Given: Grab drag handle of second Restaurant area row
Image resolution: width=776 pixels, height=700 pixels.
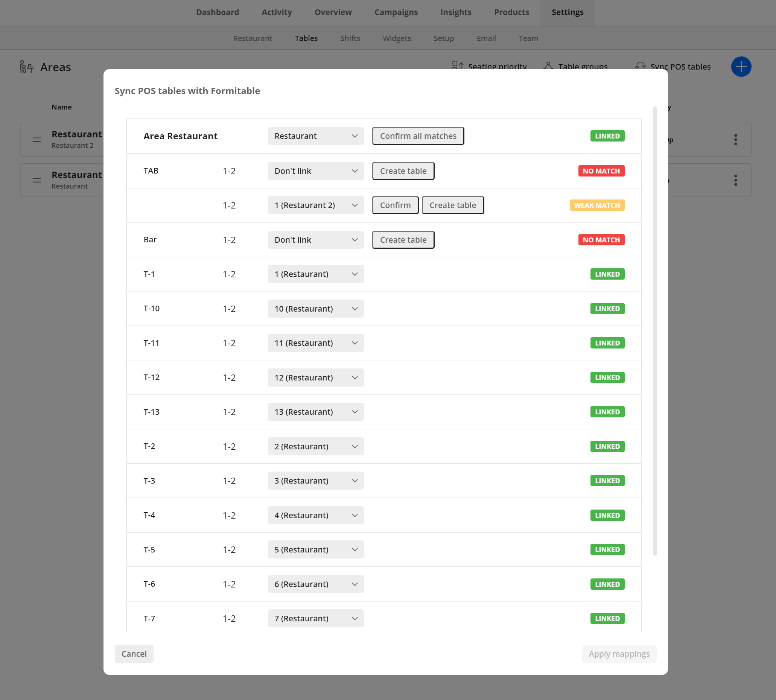Looking at the screenshot, I should pyautogui.click(x=37, y=180).
